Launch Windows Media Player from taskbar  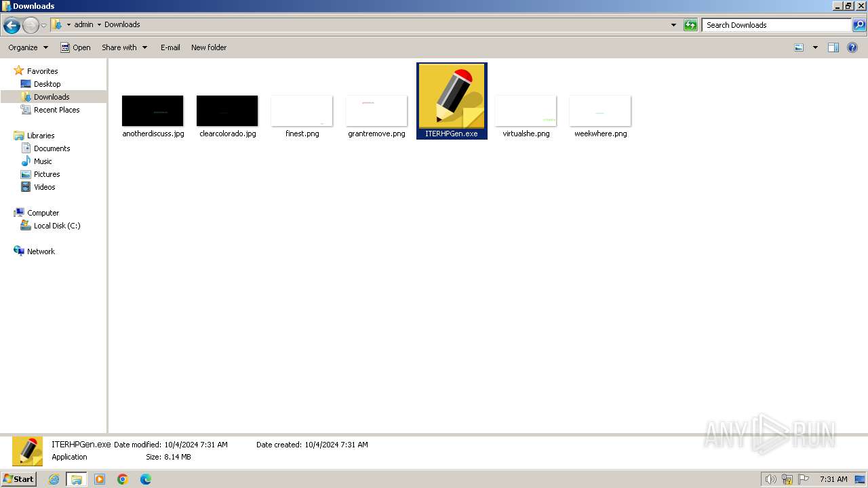100,479
